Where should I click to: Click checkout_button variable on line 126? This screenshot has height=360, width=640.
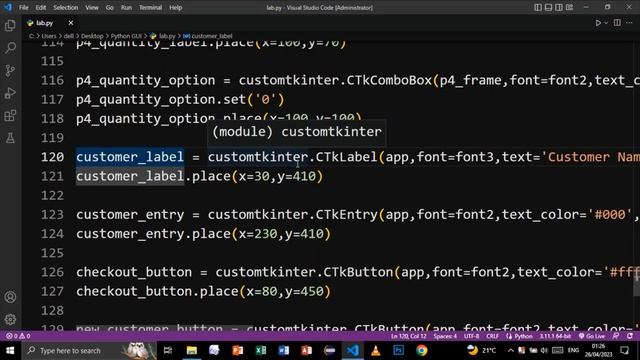134,272
